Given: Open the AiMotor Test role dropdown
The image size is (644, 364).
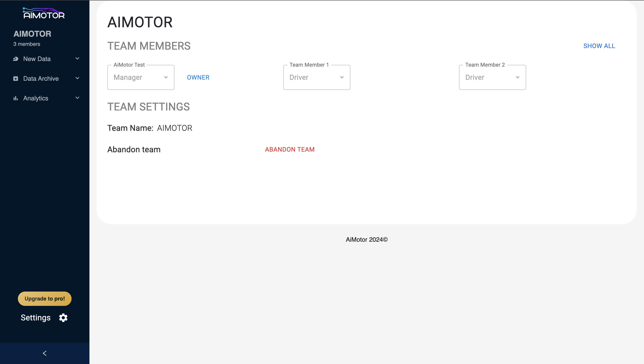Looking at the screenshot, I should click(x=141, y=78).
